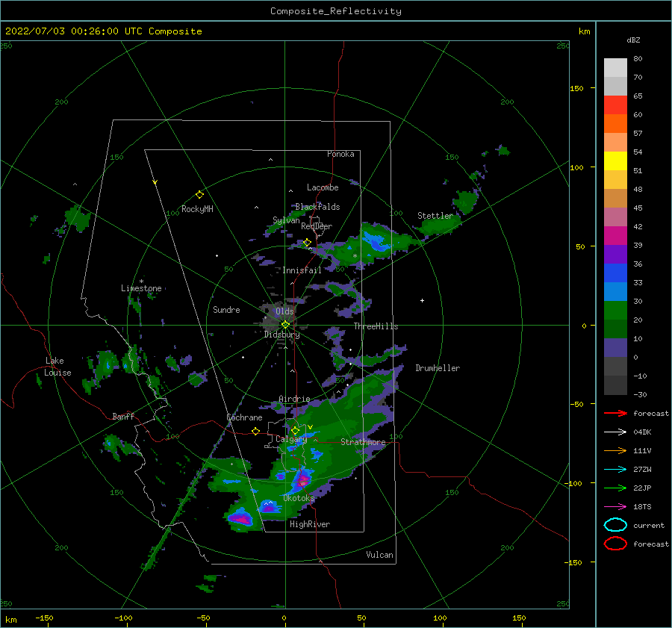The image size is (672, 628).
Task: Click the Calgary city label
Action: pyautogui.click(x=291, y=439)
